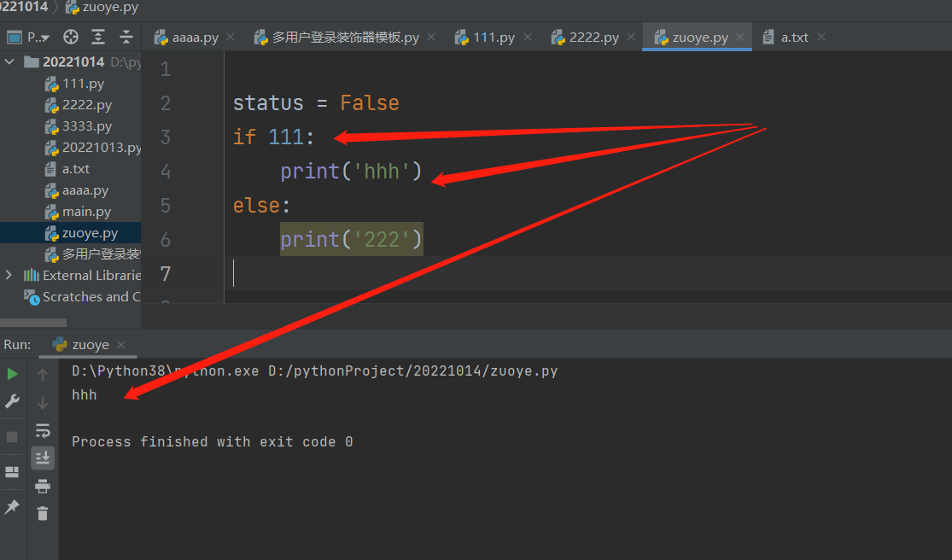Image resolution: width=952 pixels, height=560 pixels.
Task: Close the 111.py editor tab
Action: (528, 37)
